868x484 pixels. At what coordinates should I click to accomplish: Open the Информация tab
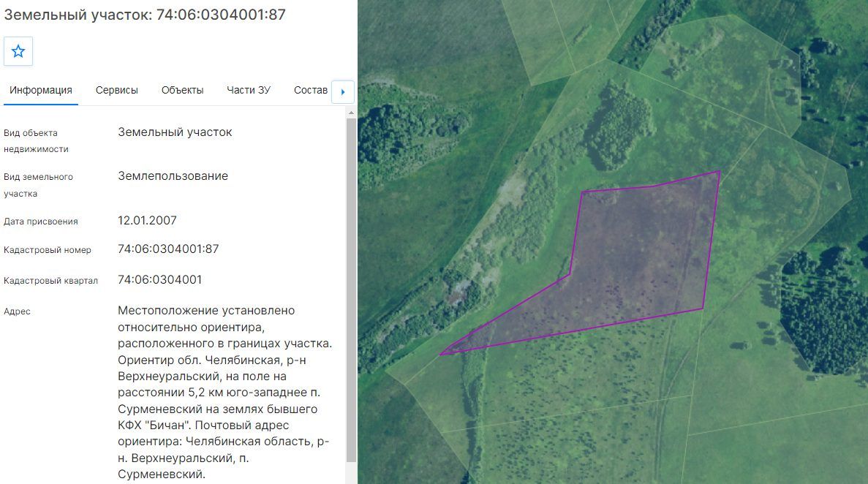point(41,90)
